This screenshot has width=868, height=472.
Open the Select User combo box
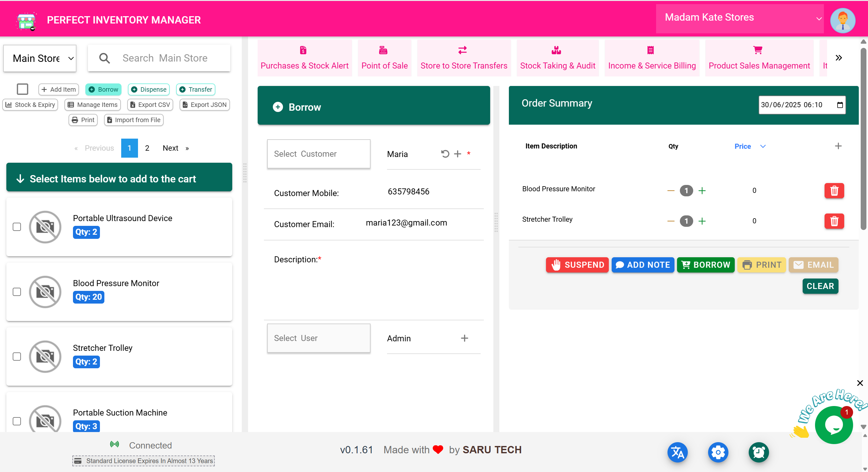(319, 338)
